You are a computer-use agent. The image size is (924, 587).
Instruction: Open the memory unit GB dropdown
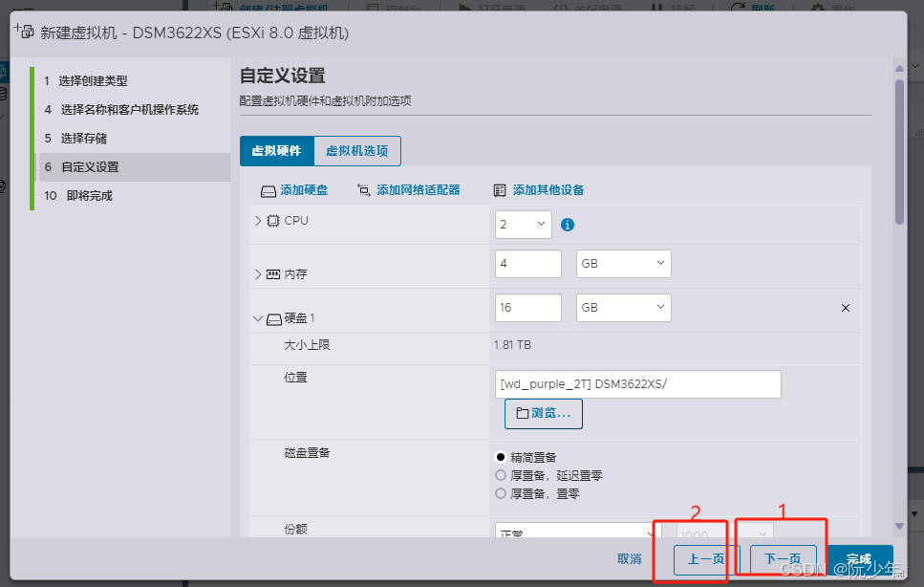623,263
